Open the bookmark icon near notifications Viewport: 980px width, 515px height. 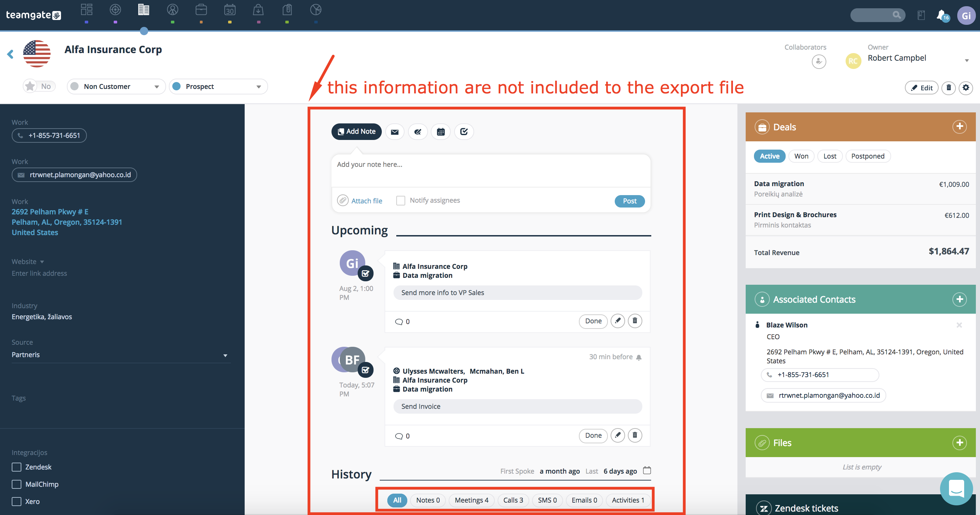921,15
